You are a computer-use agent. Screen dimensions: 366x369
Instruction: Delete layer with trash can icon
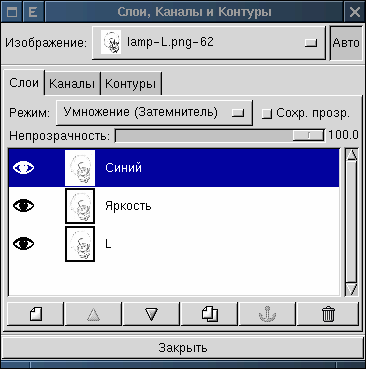point(328,314)
